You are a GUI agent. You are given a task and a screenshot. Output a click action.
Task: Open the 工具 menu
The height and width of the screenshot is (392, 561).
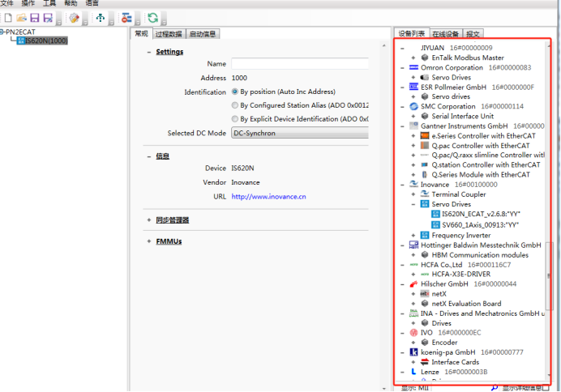click(49, 3)
